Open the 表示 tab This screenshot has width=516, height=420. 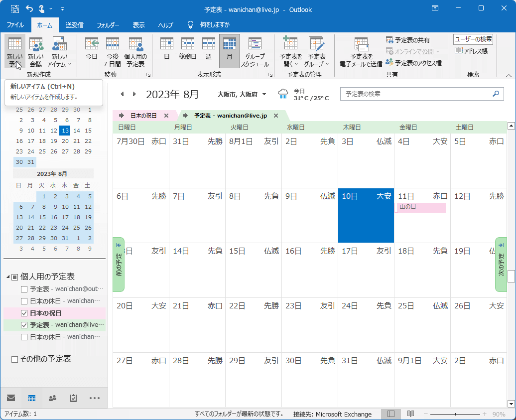click(x=138, y=25)
